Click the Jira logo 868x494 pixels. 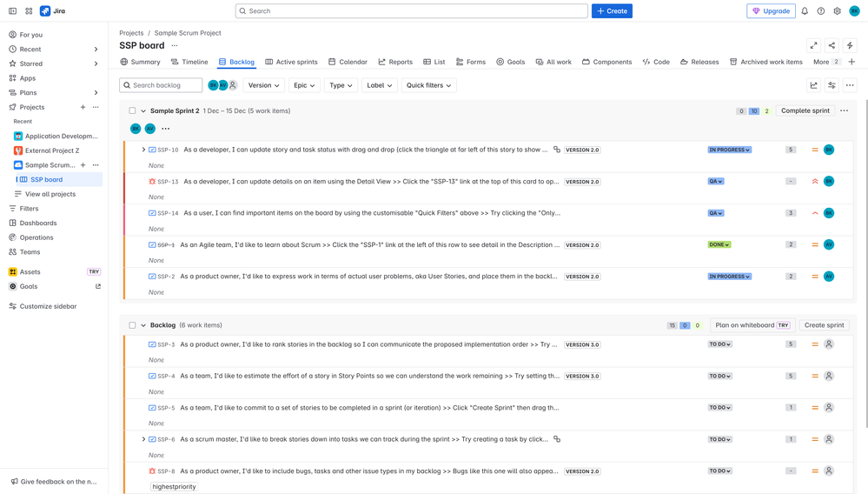click(53, 11)
